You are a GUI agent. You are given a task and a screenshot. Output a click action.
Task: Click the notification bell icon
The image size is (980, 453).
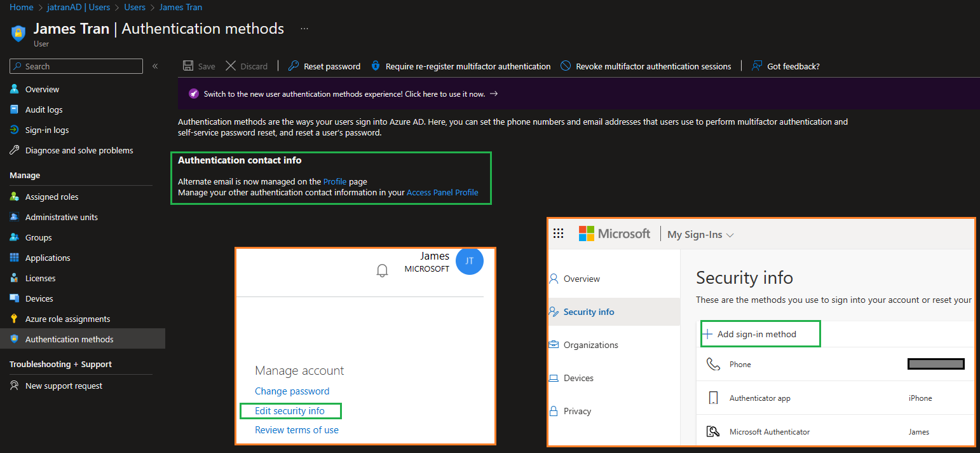[x=382, y=271]
